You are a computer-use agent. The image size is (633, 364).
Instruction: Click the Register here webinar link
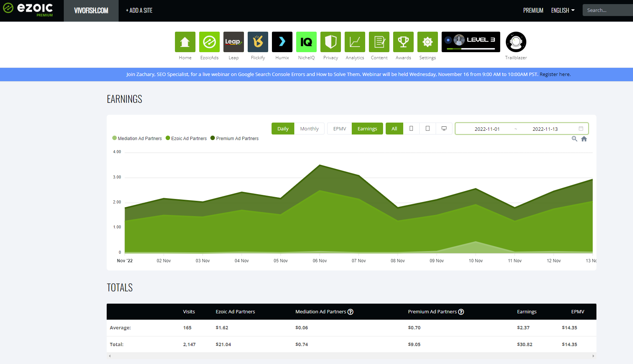pyautogui.click(x=555, y=75)
